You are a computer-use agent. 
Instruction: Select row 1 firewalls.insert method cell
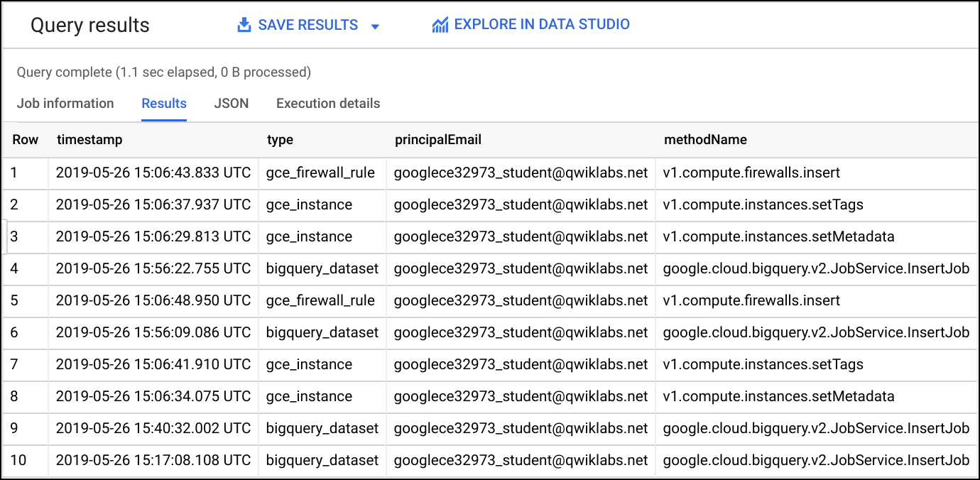click(x=816, y=173)
